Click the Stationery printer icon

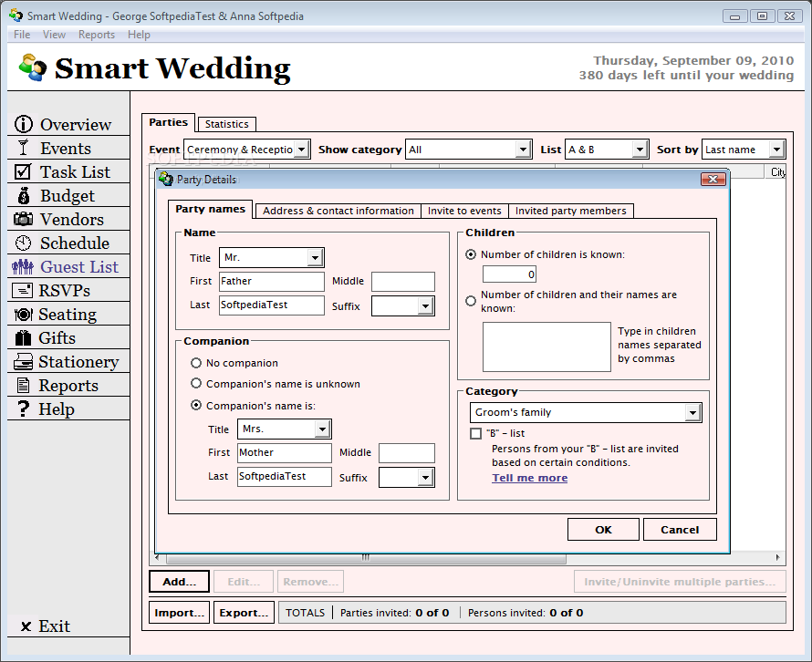point(23,361)
